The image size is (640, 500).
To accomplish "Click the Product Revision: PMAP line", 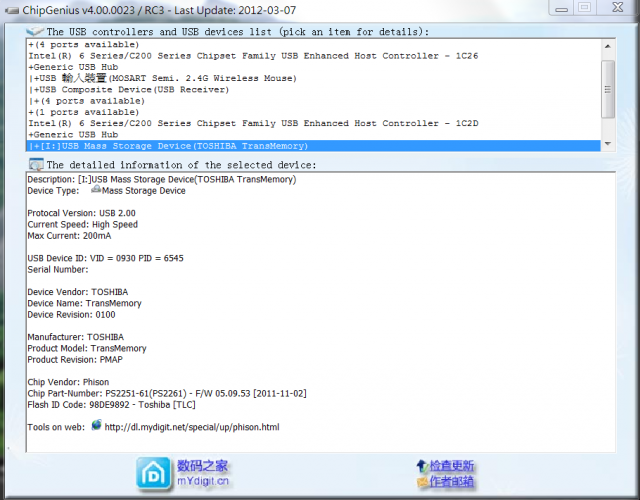I will (x=75, y=360).
